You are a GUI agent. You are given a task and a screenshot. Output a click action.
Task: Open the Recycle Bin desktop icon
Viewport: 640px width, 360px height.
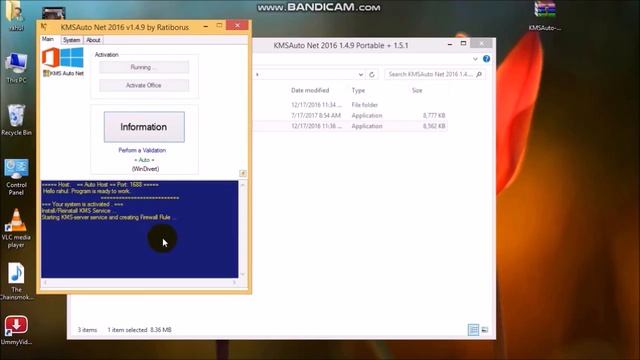[x=16, y=120]
